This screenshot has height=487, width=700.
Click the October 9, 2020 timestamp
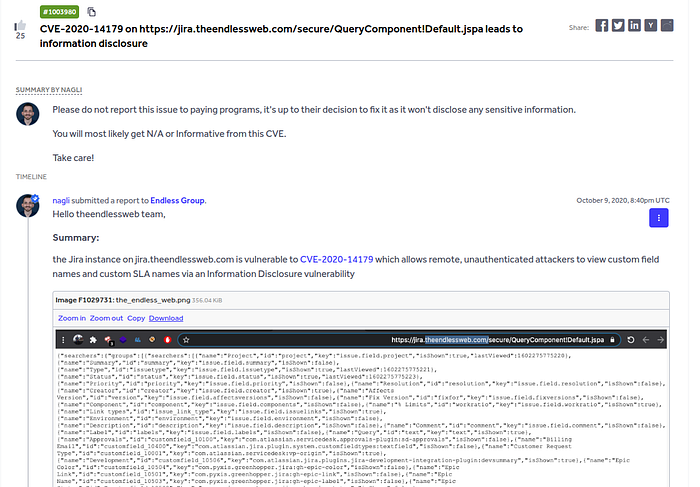(x=623, y=200)
